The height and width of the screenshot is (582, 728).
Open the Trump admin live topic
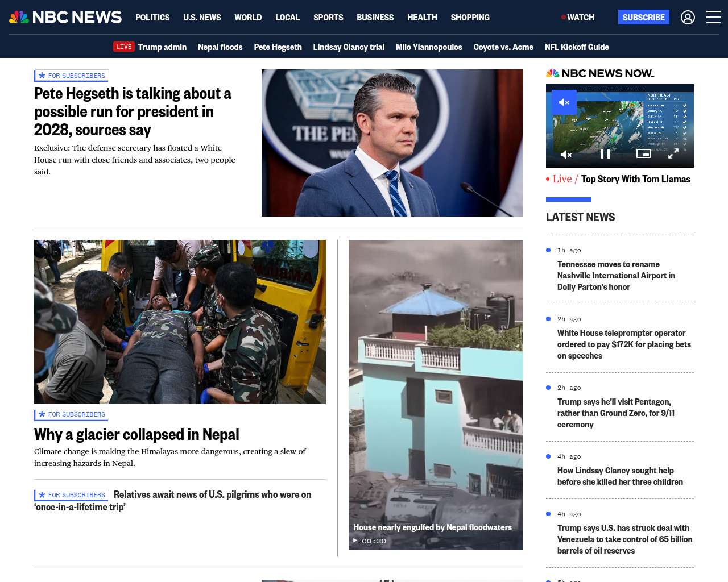click(162, 47)
